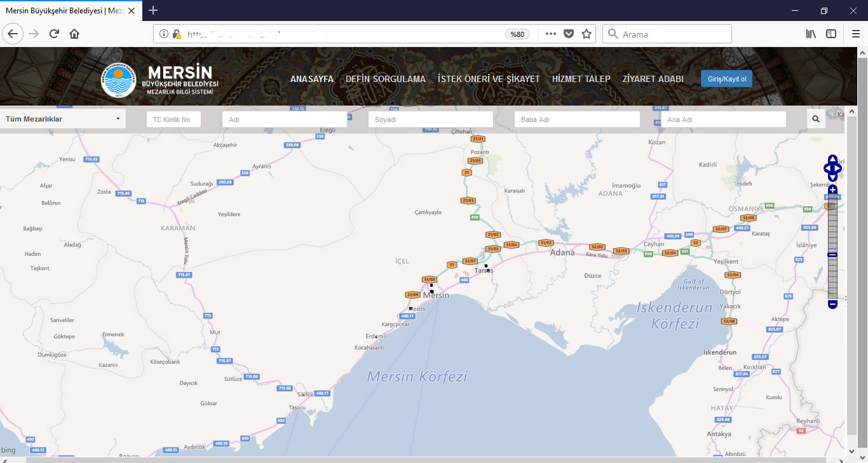868x463 pixels.
Task: Open the browser home page
Action: pos(74,34)
